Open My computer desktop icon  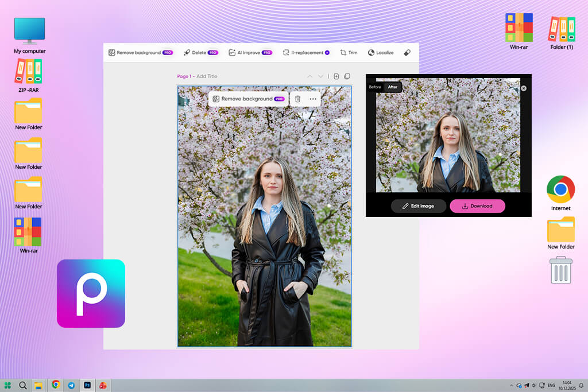[30, 35]
